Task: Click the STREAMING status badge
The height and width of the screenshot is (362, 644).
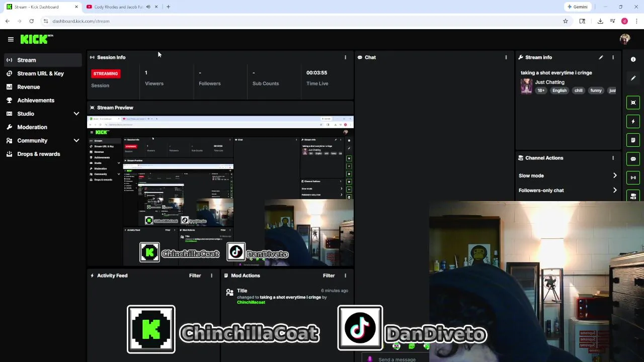Action: point(106,73)
